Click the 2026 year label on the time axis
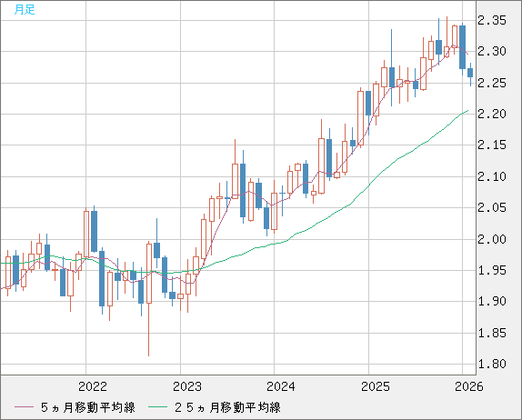This screenshot has height=420, width=522. click(468, 386)
